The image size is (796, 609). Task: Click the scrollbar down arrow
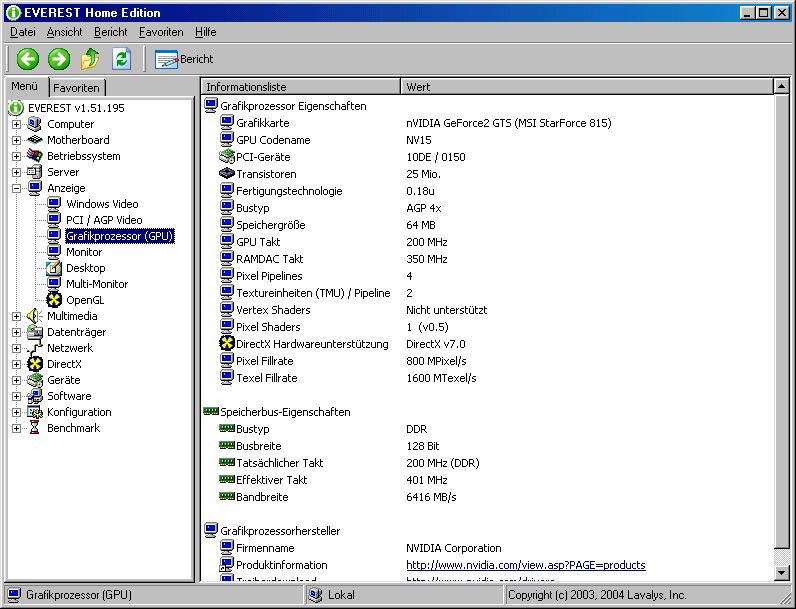tap(782, 572)
